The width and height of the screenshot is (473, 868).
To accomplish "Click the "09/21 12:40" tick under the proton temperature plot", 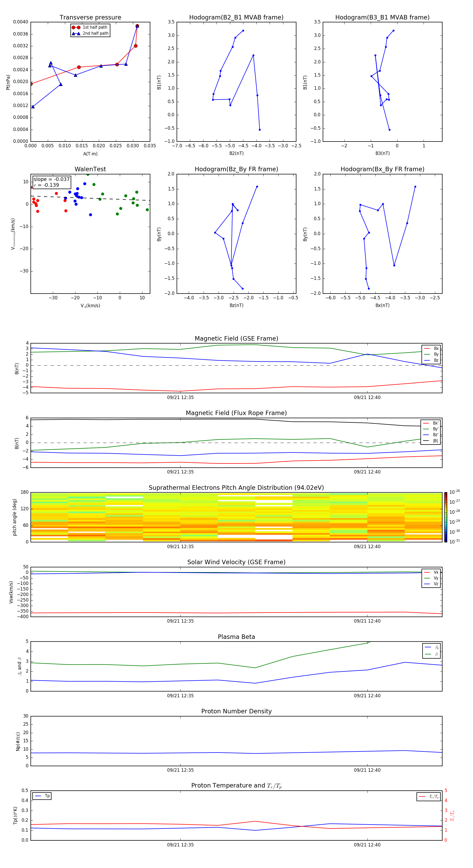I will click(x=367, y=845).
